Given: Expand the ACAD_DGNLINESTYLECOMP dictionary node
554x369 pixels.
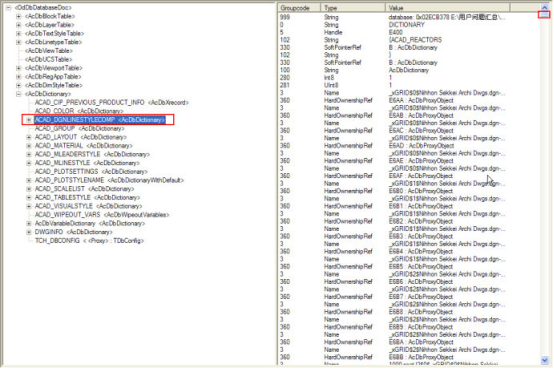Looking at the screenshot, I should point(29,120).
